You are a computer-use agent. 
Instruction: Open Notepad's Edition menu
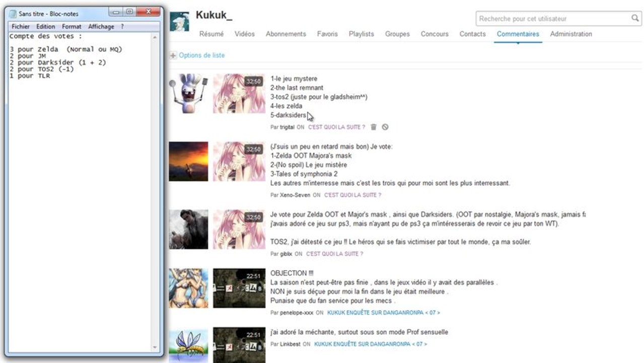tap(46, 27)
